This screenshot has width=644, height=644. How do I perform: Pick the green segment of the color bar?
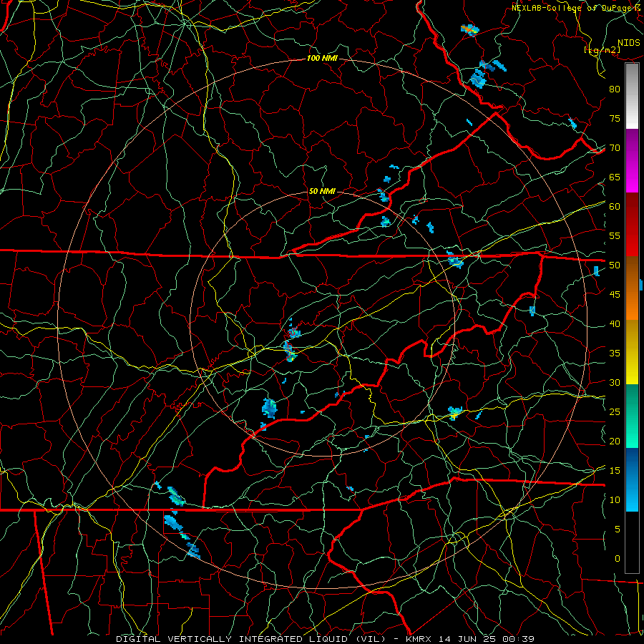(x=632, y=416)
